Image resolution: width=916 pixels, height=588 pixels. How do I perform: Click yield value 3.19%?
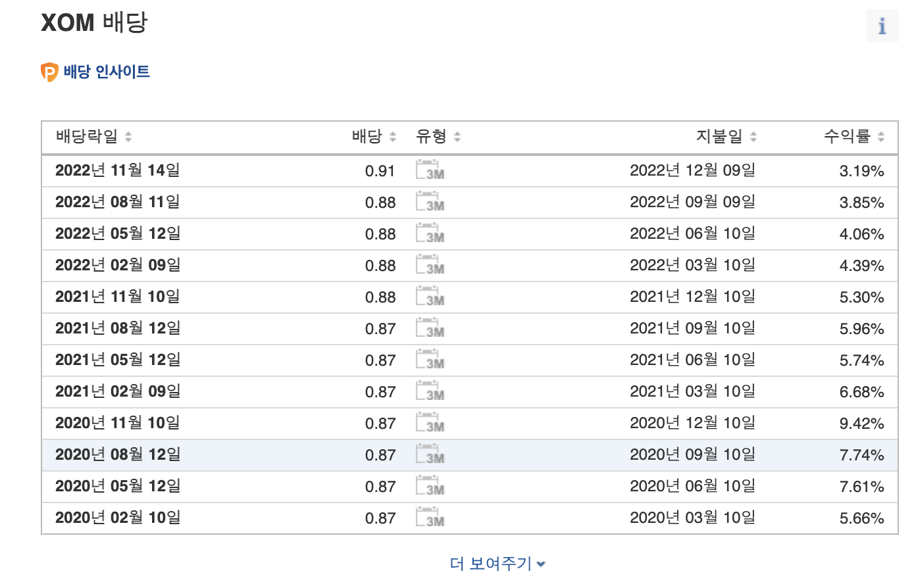[861, 171]
